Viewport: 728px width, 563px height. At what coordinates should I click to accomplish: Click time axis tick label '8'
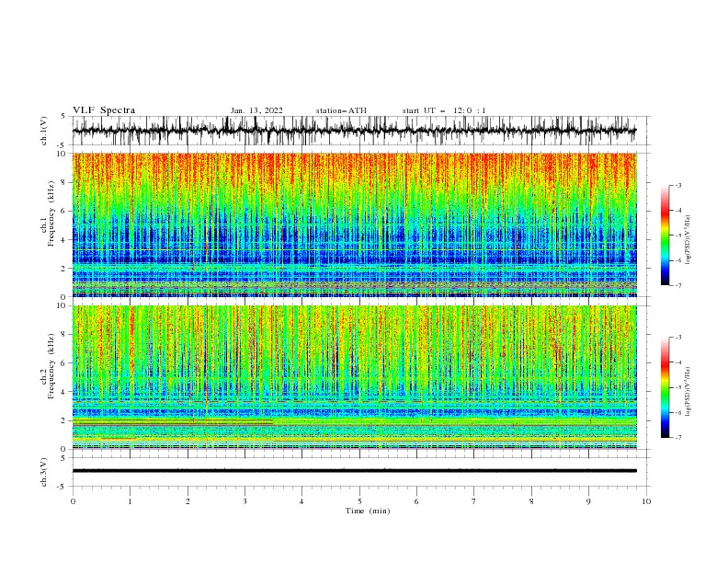(531, 501)
